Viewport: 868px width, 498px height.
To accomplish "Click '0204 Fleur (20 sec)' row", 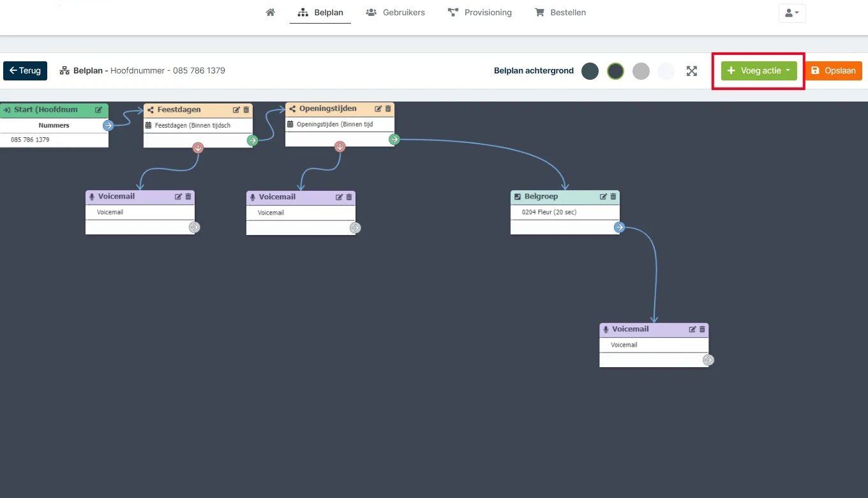I will click(565, 212).
